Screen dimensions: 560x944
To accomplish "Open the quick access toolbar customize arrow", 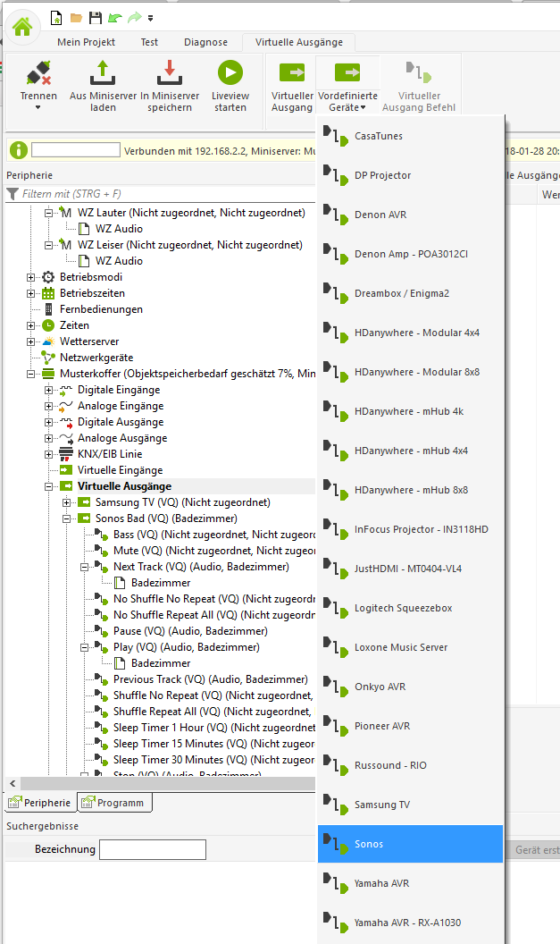I will 150,19.
